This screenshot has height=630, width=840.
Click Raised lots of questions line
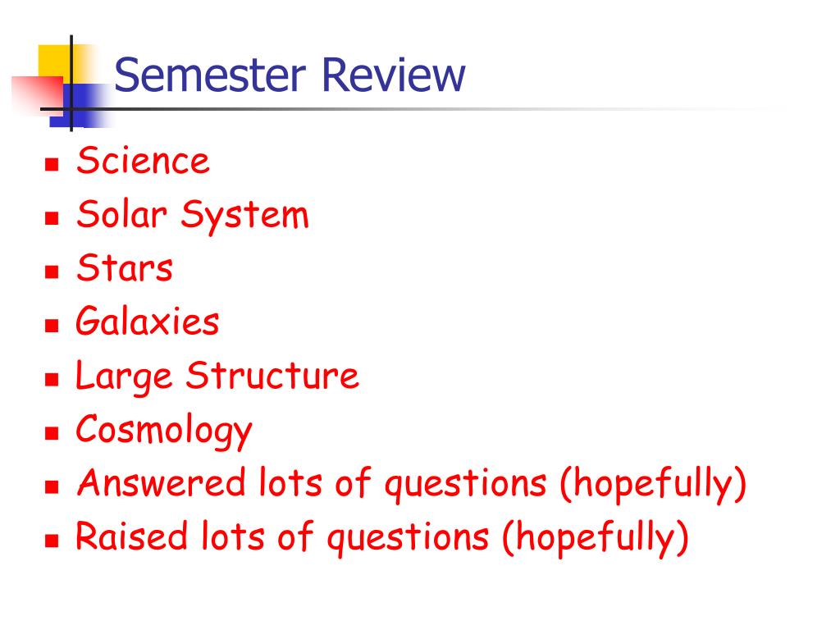click(x=382, y=538)
